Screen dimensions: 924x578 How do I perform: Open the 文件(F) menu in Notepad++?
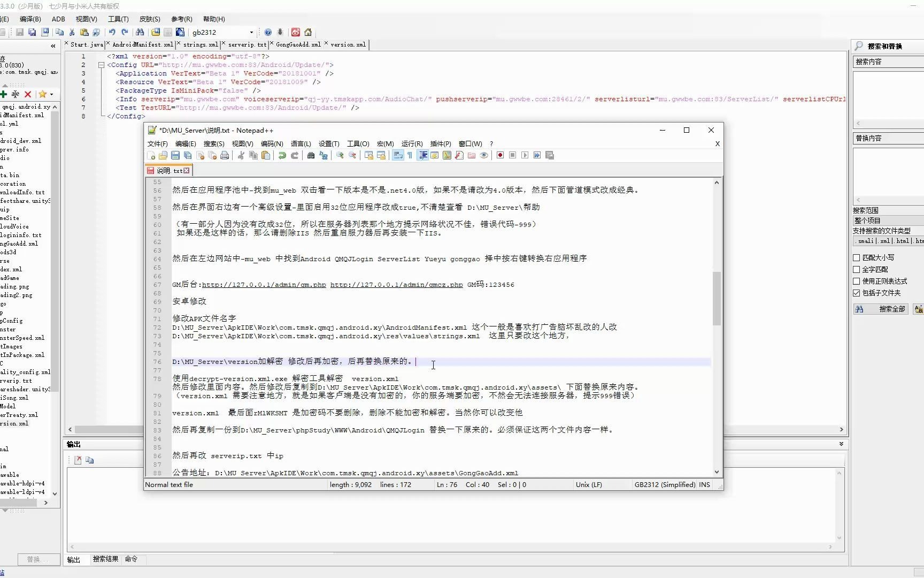point(157,143)
